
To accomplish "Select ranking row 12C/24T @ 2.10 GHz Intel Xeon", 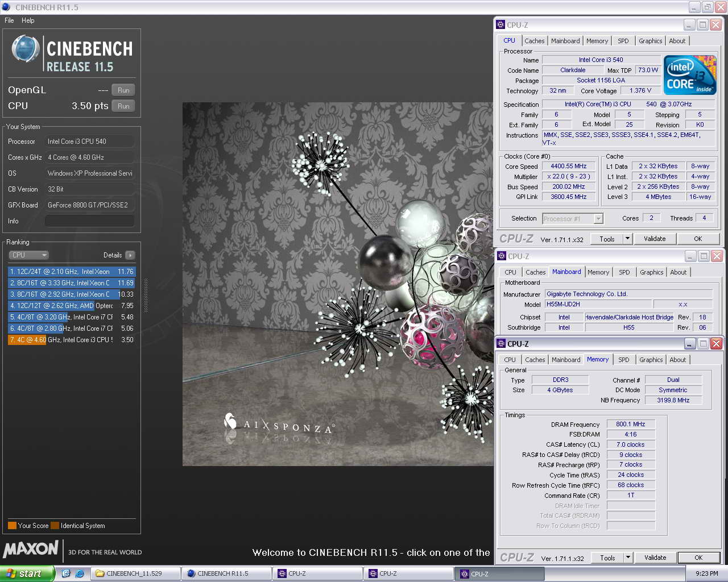I will pos(72,272).
